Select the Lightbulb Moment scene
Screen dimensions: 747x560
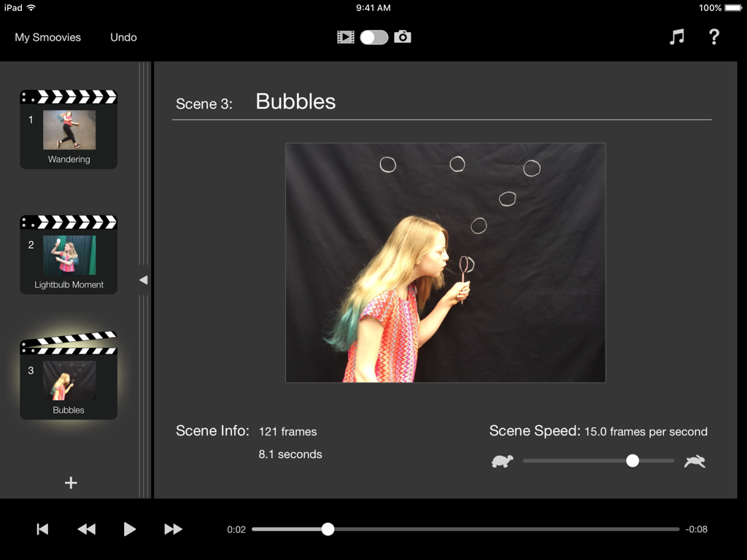click(68, 254)
